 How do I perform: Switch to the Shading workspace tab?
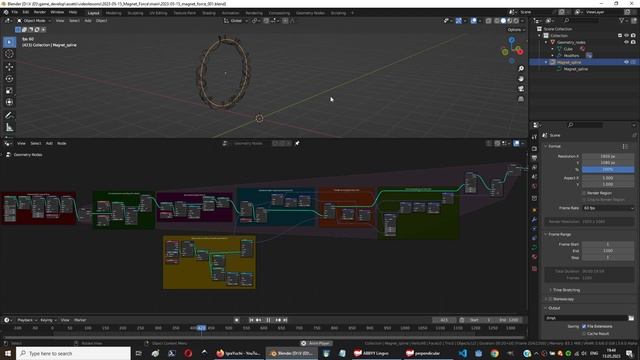point(209,13)
